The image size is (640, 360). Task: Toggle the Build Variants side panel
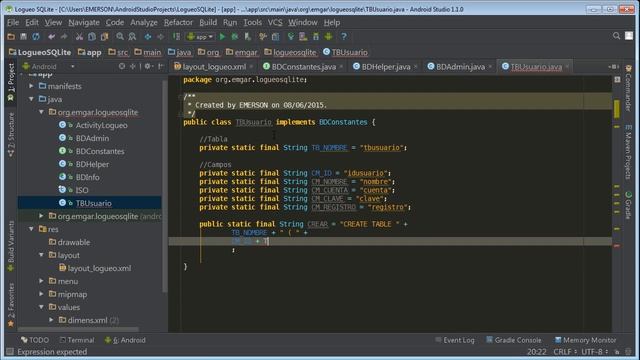(11, 246)
